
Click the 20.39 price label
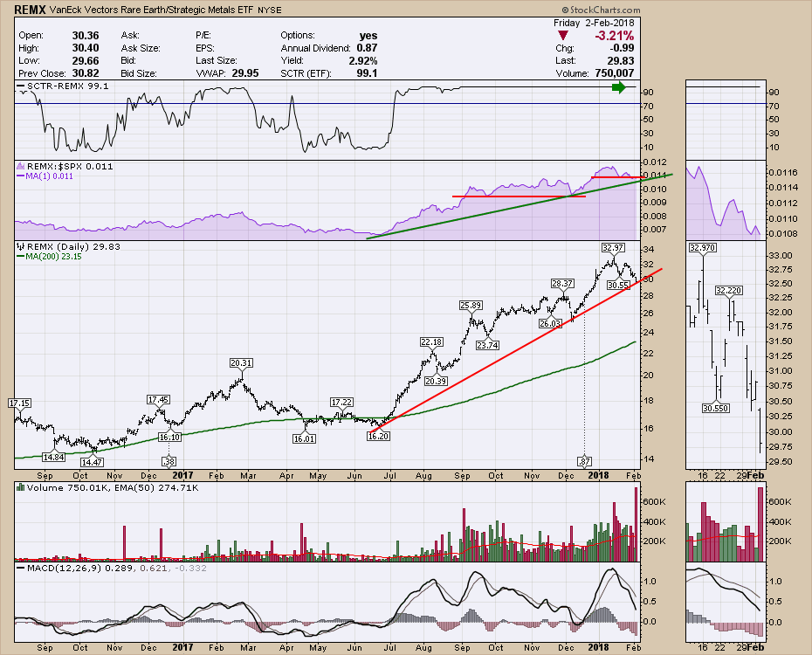pos(436,381)
